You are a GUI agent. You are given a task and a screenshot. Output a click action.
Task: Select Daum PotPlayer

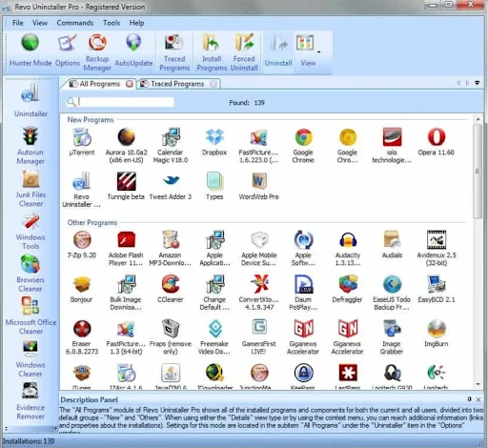[303, 293]
